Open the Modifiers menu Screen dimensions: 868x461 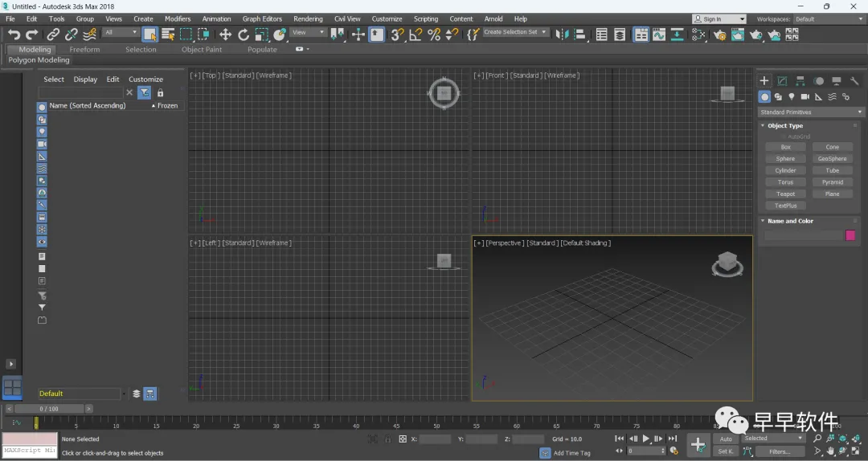[x=178, y=18]
